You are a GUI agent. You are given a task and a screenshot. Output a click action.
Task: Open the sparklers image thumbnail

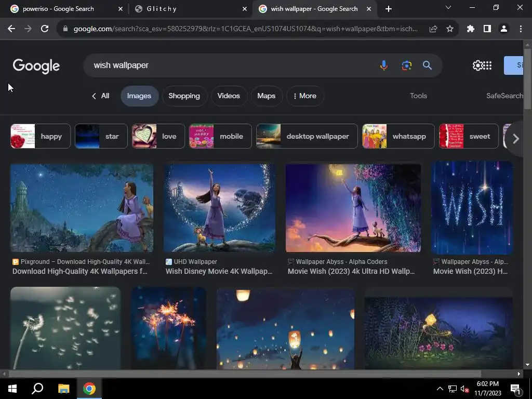coord(169,328)
